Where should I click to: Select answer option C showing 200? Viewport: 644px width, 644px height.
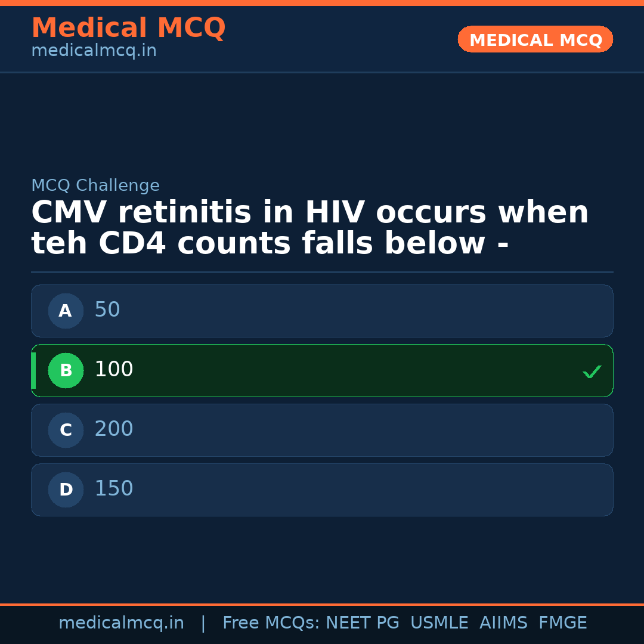click(322, 430)
